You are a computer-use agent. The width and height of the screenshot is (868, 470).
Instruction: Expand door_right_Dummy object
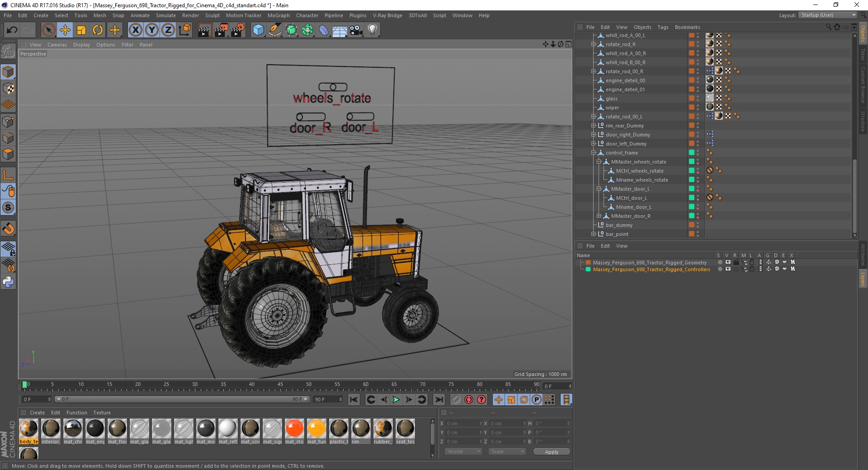click(593, 135)
